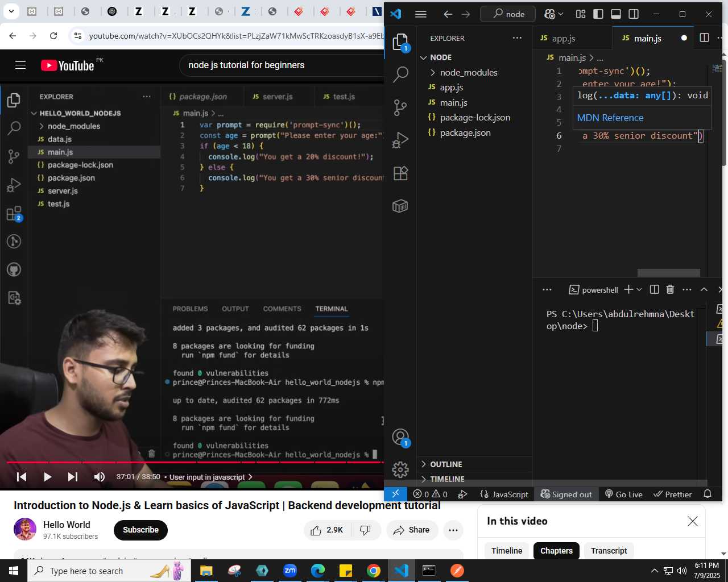The height and width of the screenshot is (582, 728).
Task: Open Run and Debug view in VS Code
Action: pyautogui.click(x=400, y=140)
